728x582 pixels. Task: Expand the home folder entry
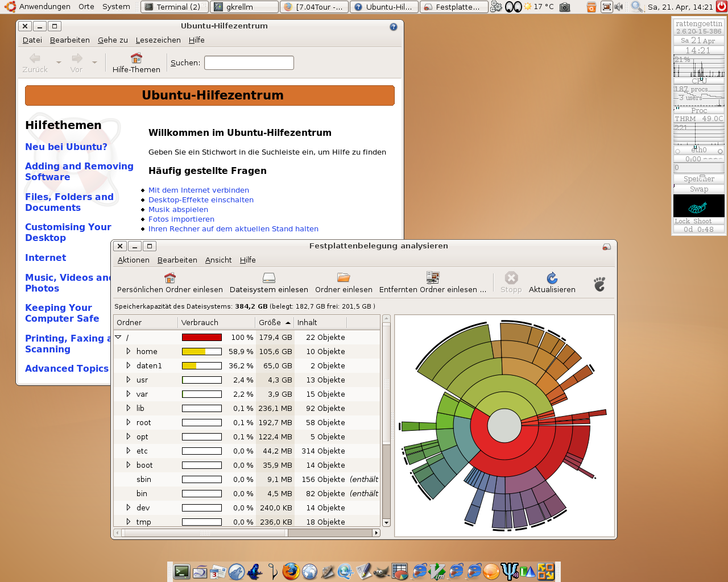(129, 351)
